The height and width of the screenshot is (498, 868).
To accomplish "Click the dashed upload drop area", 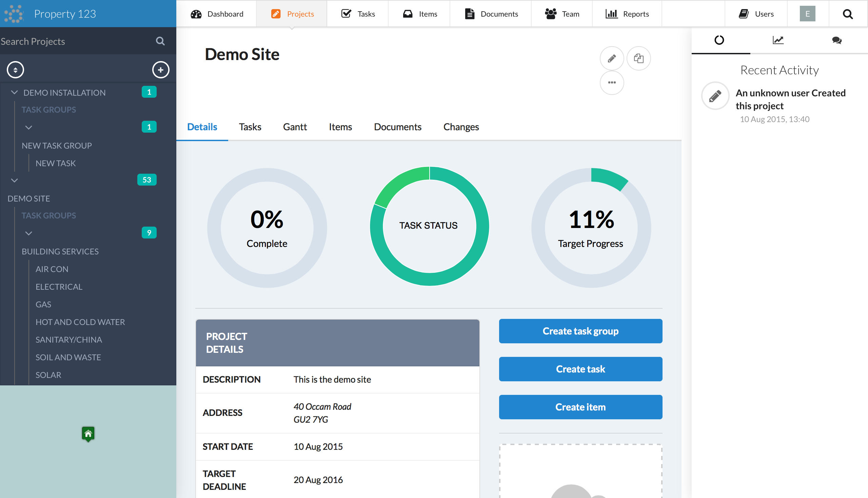I will coord(580,471).
